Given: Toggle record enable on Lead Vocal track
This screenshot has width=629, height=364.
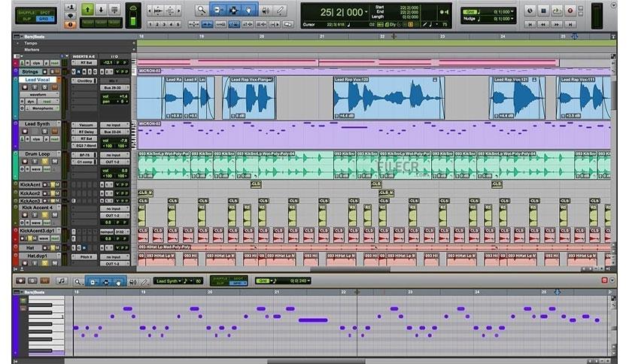Looking at the screenshot, I should click(25, 87).
